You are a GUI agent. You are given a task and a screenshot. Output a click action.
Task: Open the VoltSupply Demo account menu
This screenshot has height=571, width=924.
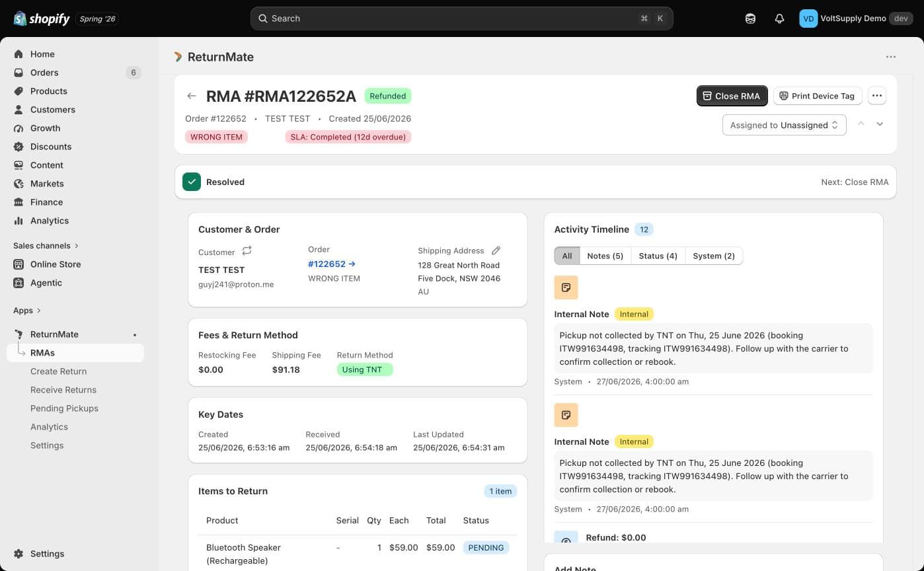pos(856,19)
